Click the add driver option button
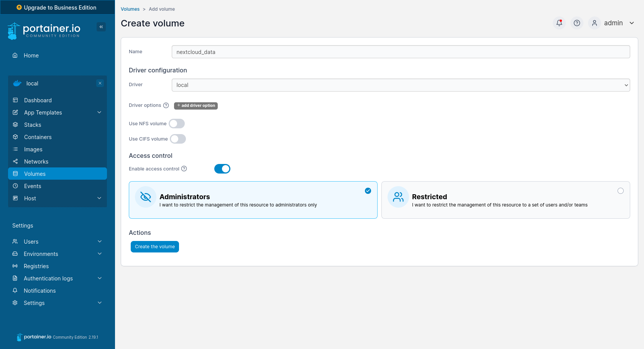This screenshot has height=349, width=644. point(196,106)
